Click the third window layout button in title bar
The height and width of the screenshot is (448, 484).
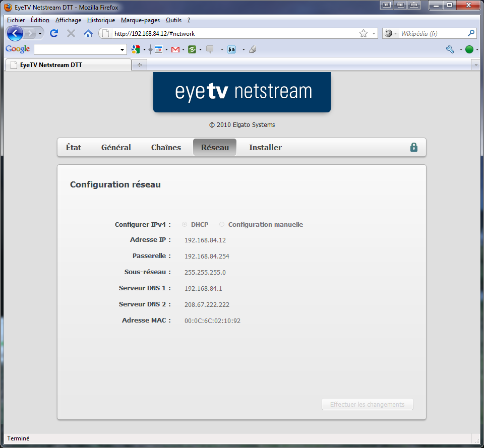414,5
